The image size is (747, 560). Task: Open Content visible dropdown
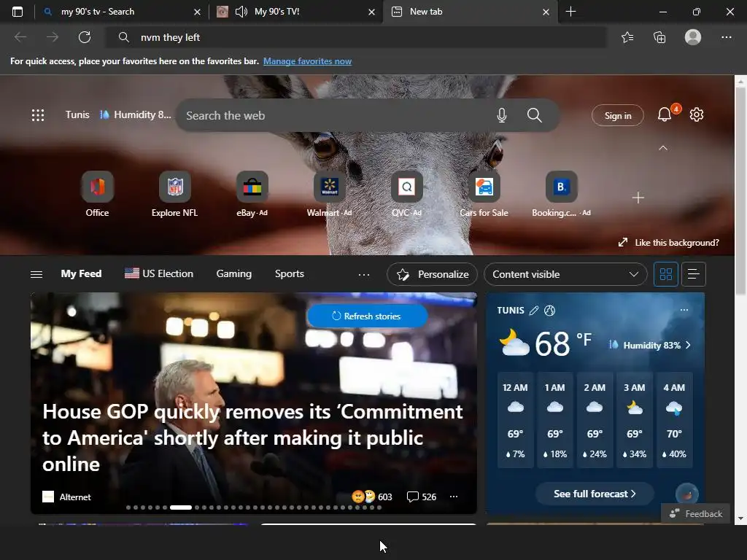(565, 274)
